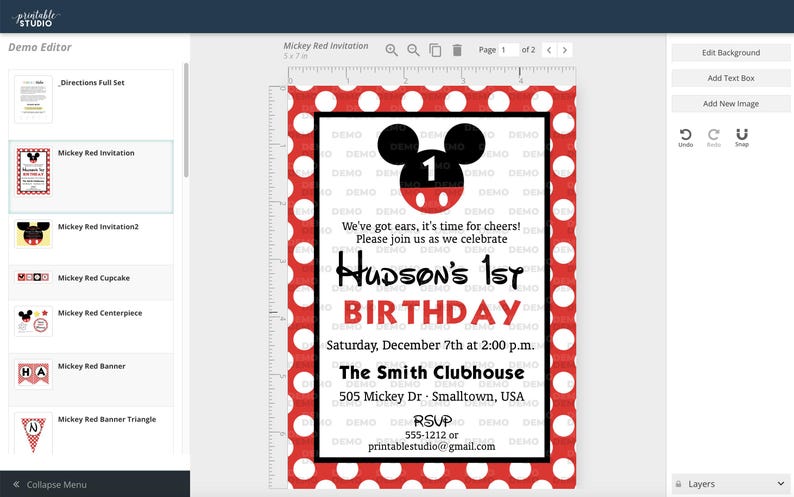Click the zoom in magnifier icon
This screenshot has height=497, width=794.
point(391,50)
